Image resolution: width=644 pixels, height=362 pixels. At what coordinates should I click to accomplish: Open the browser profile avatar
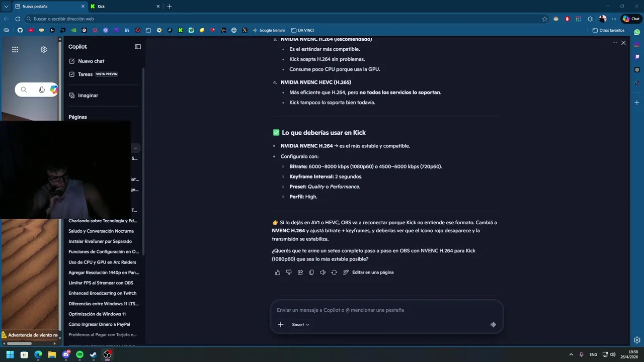(x=603, y=19)
